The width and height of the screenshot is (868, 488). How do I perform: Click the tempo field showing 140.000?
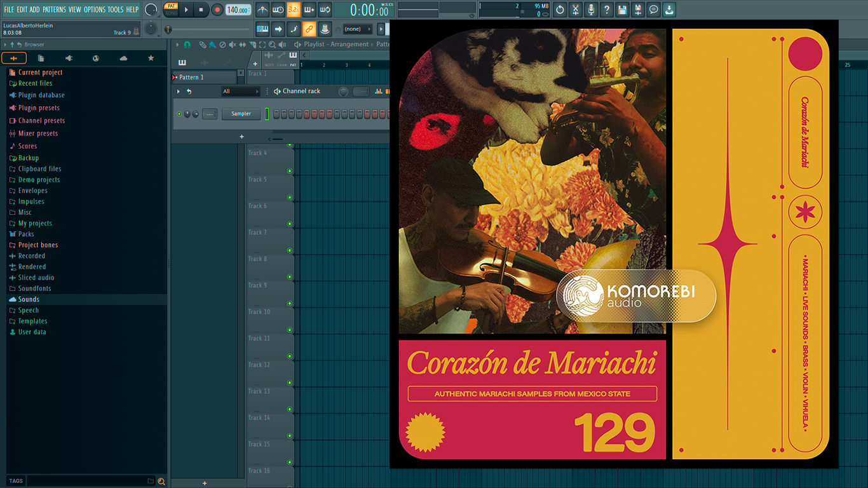[238, 10]
